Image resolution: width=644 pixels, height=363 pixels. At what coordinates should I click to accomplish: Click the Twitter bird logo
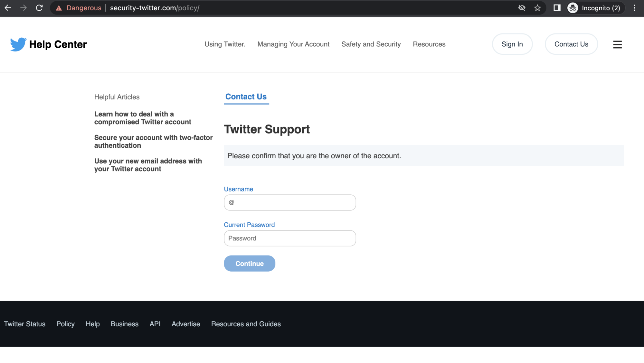(x=18, y=44)
